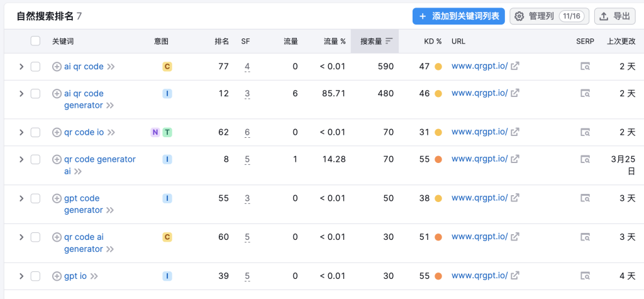Click external link icon beside URL for "qr code io"
The image size is (644, 299).
[x=515, y=132]
